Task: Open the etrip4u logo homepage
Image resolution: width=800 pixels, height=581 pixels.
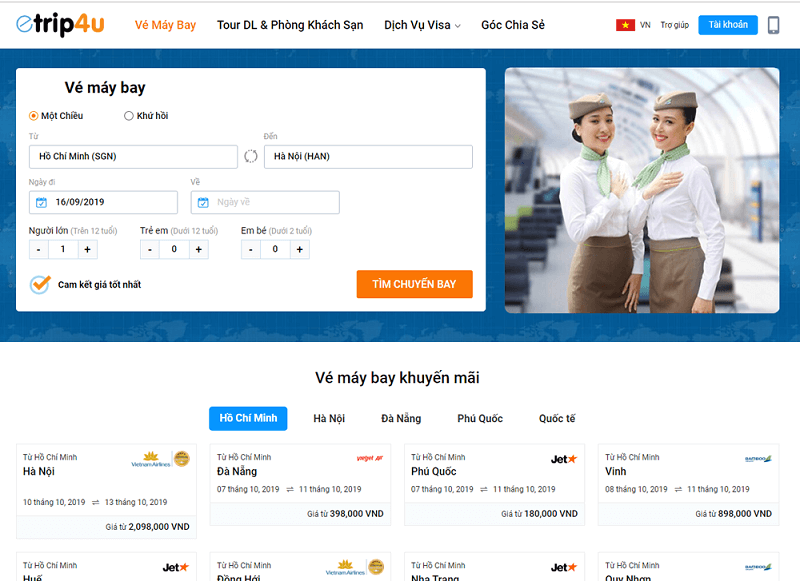Action: click(x=60, y=24)
